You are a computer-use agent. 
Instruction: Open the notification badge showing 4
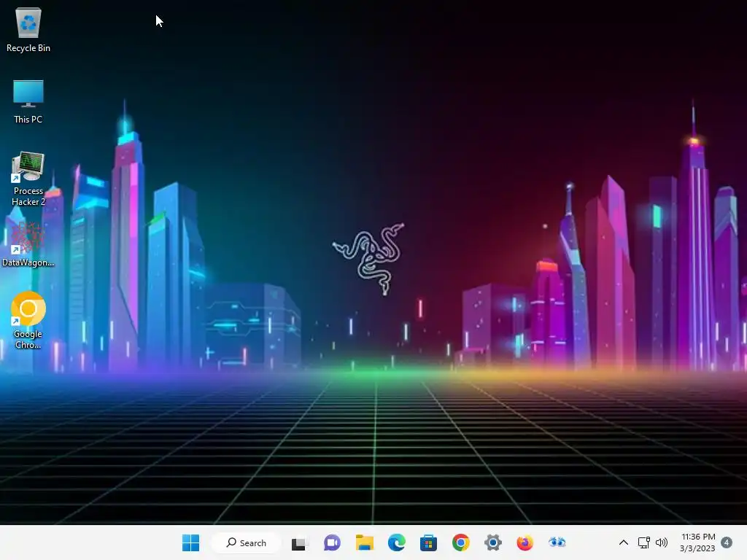pyautogui.click(x=727, y=542)
